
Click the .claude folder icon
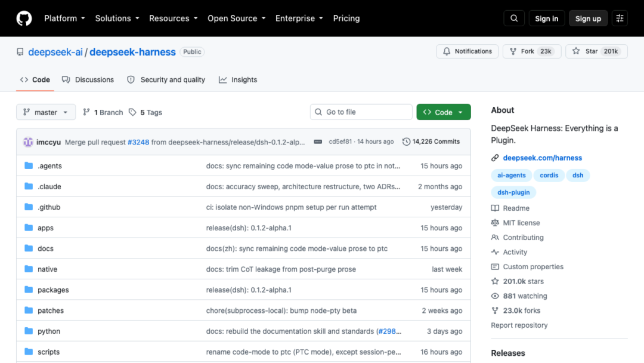coord(29,186)
